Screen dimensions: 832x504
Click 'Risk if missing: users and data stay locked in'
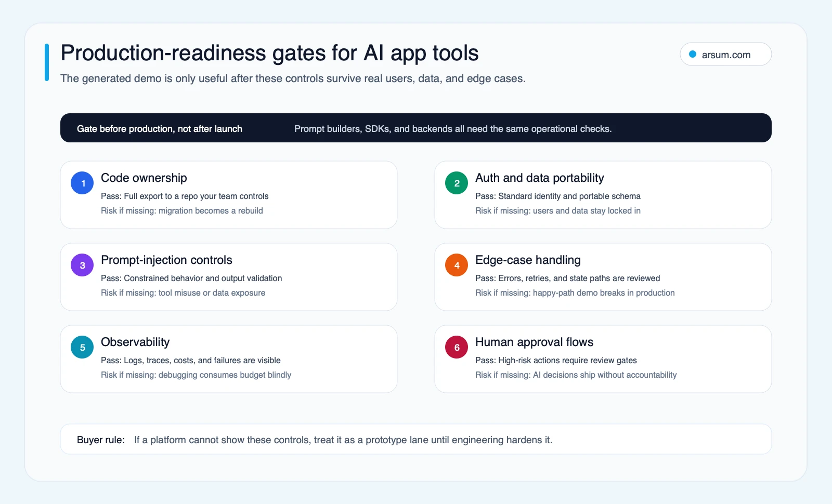tap(558, 211)
